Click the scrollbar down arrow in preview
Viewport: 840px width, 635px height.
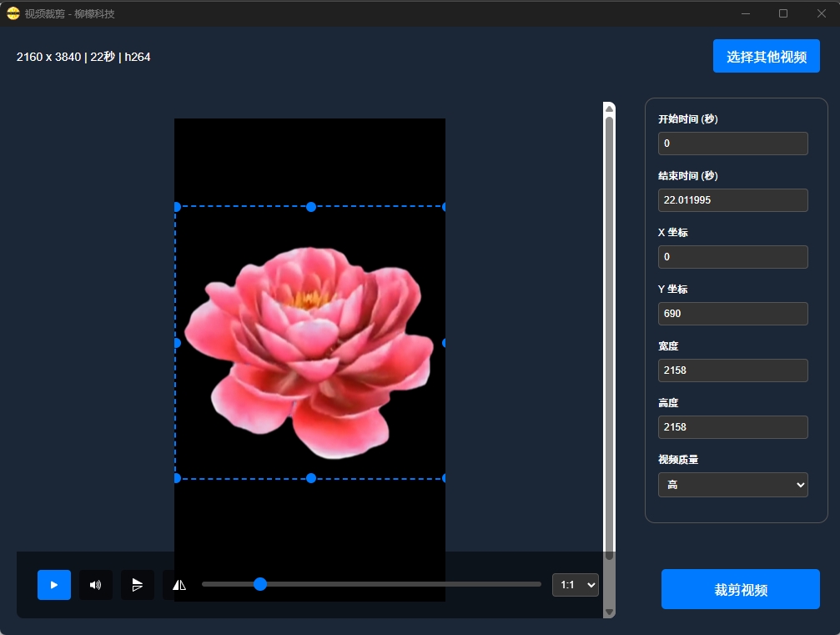pyautogui.click(x=609, y=612)
